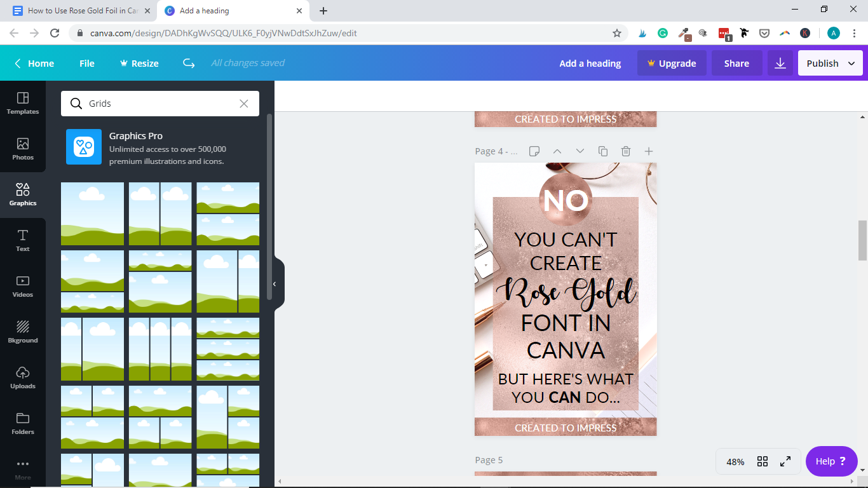Enter fullscreen presentation mode
The image size is (868, 488).
point(785,462)
